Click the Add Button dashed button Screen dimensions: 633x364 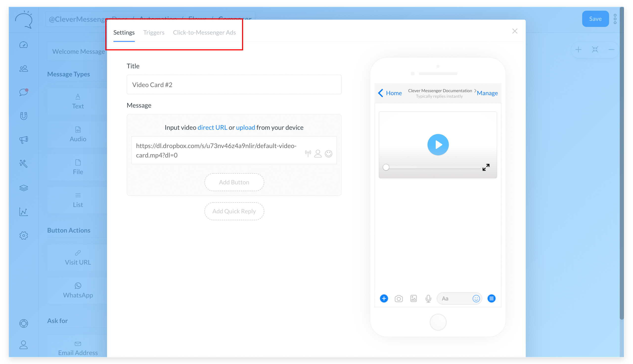(x=234, y=182)
